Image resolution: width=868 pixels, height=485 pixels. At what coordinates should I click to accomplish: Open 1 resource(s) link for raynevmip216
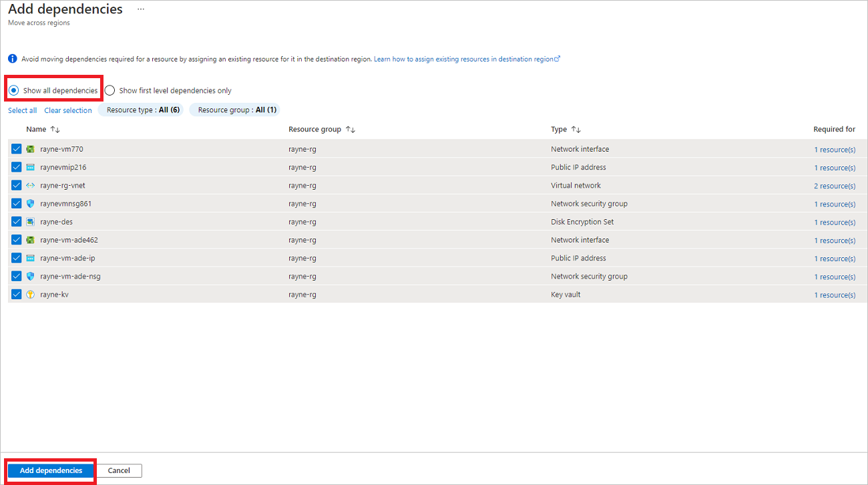pos(835,168)
